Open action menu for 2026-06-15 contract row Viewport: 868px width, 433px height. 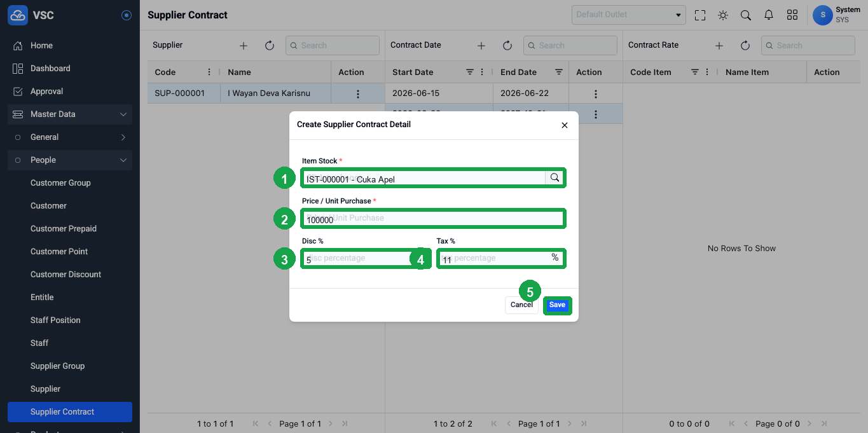596,93
